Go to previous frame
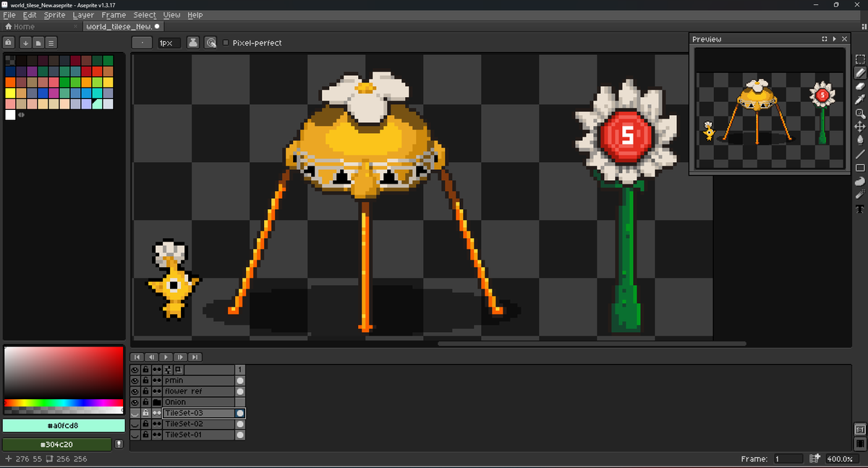 pos(151,357)
